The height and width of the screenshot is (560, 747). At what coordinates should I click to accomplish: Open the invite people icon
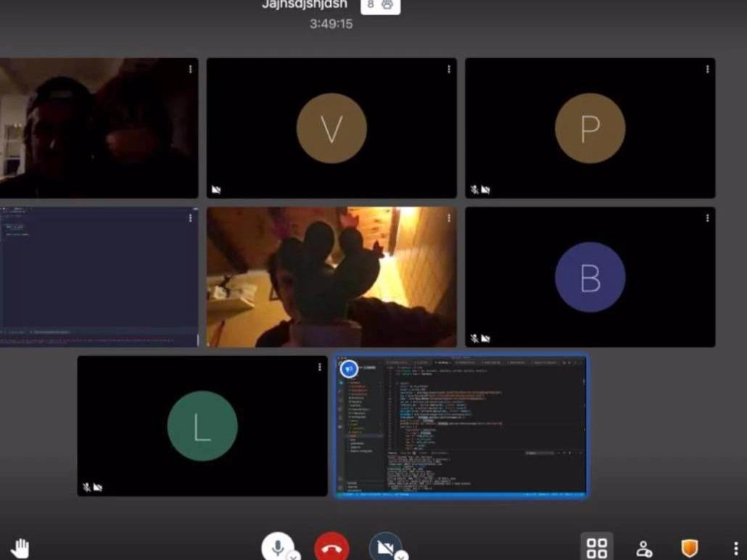(644, 549)
